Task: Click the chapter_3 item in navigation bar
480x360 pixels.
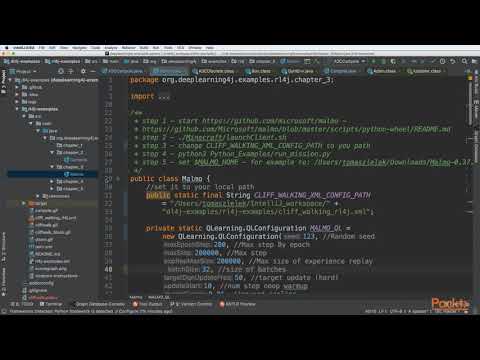Action: click(x=263, y=61)
